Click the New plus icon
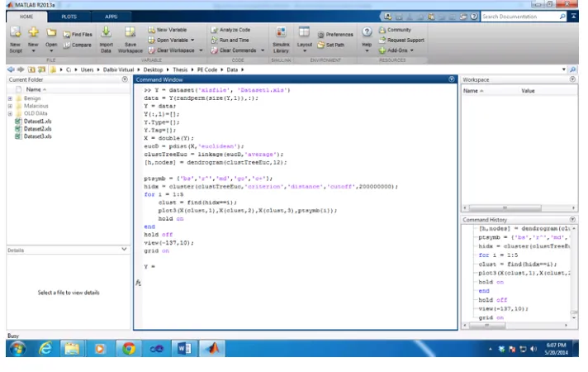 point(33,32)
